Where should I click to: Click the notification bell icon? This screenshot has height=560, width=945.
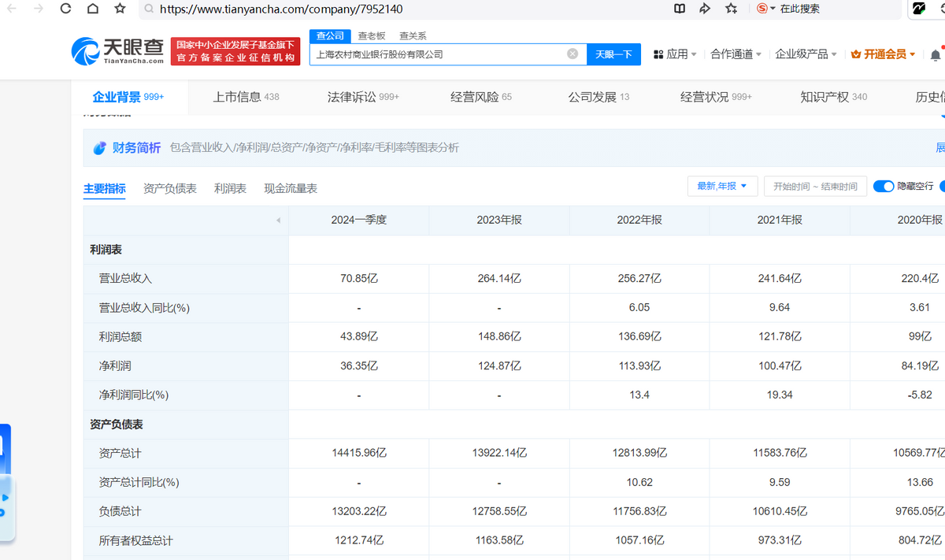(936, 55)
